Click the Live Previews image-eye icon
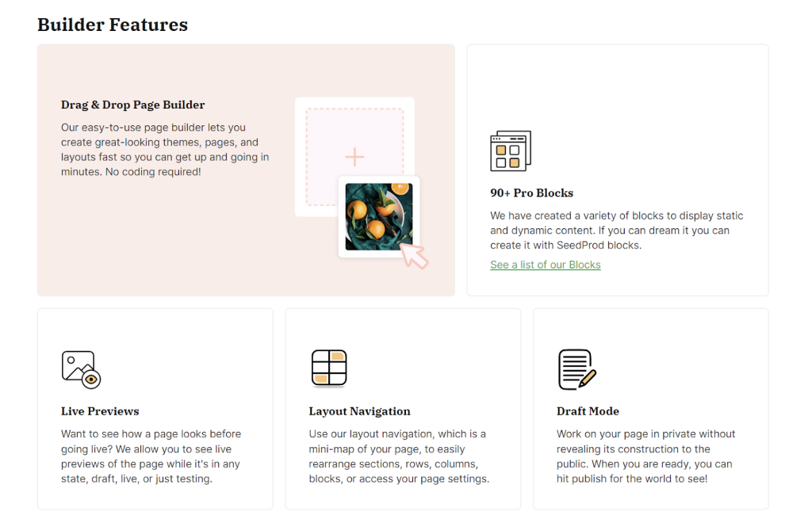The image size is (812, 519). (81, 369)
